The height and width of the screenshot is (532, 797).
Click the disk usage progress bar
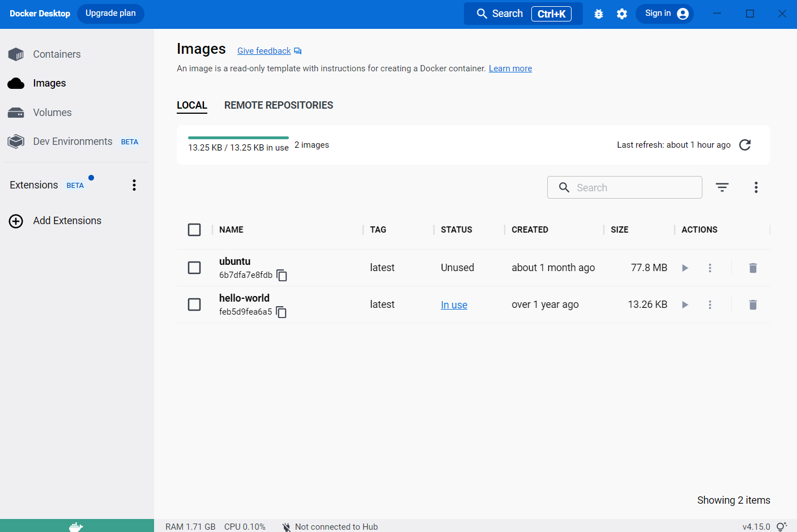pos(238,138)
